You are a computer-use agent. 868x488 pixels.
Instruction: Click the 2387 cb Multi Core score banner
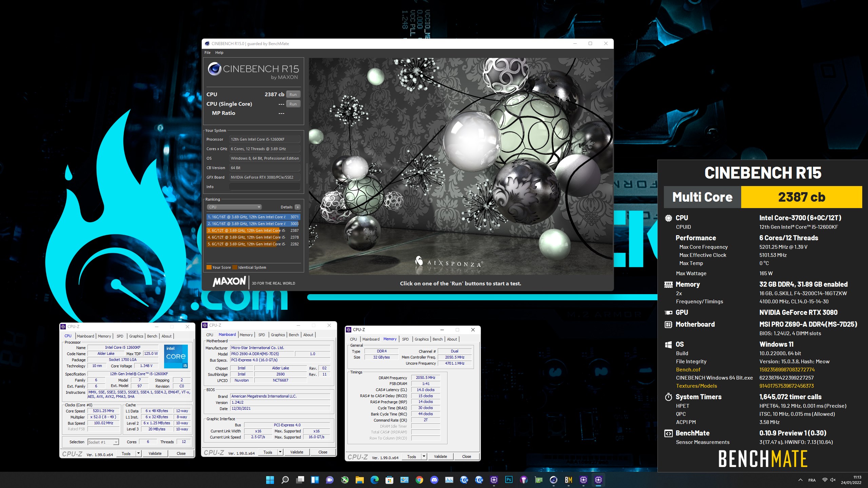point(802,197)
